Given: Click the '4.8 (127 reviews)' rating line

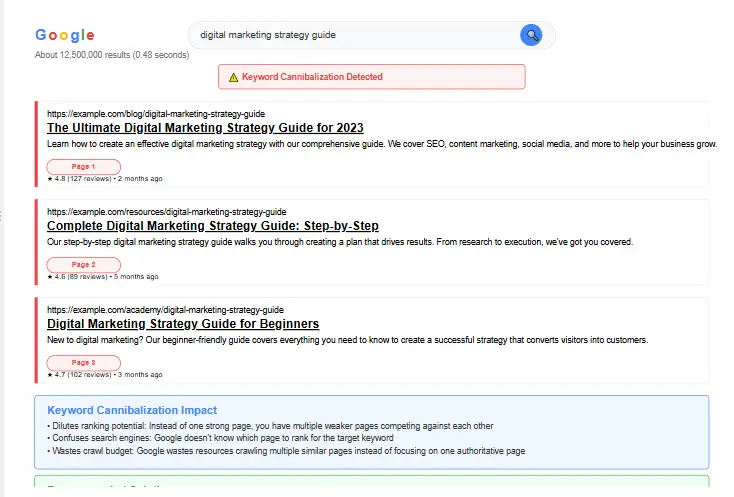Looking at the screenshot, I should (x=105, y=179).
